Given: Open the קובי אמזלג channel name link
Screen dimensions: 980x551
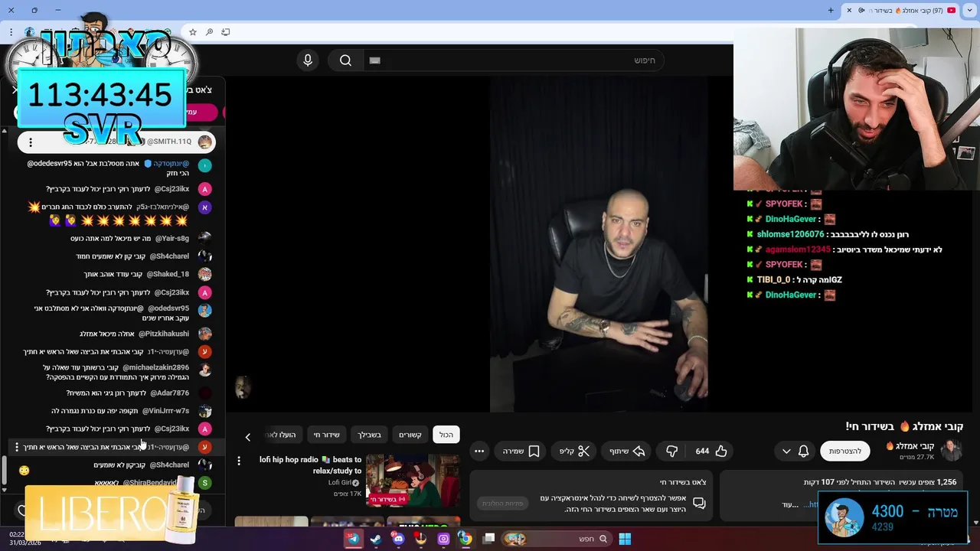Looking at the screenshot, I should [915, 446].
